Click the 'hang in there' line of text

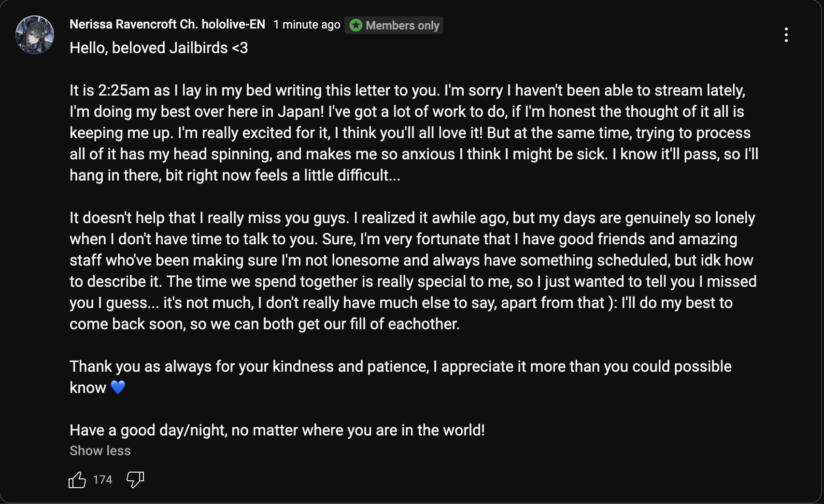point(235,175)
